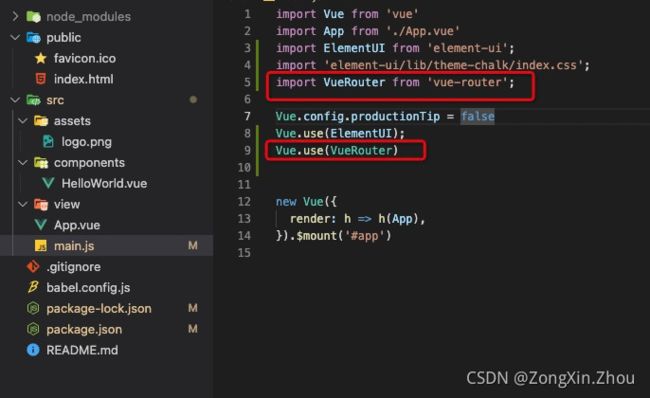The image size is (650, 398).
Task: Click the './App.vue' import string
Action: pos(423,31)
